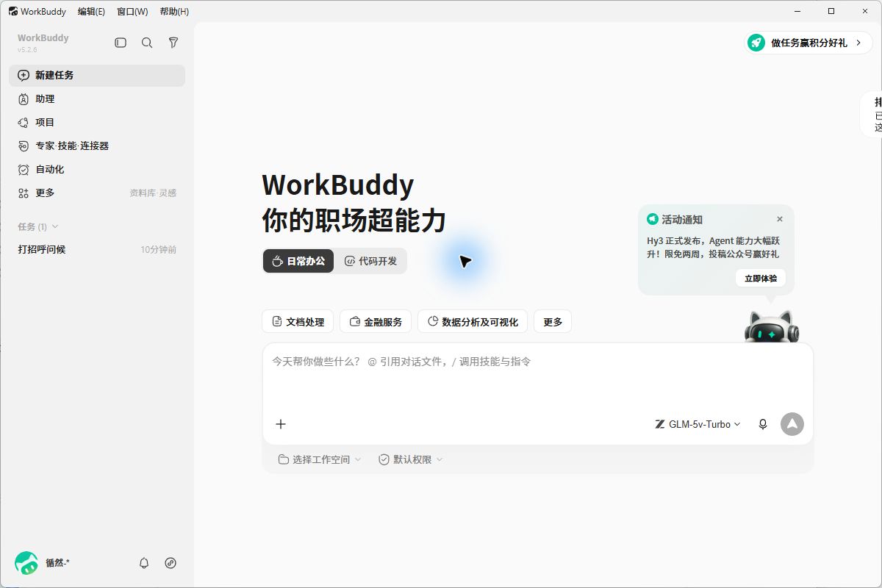Click the user avatar icon
882x588 pixels.
click(x=26, y=563)
